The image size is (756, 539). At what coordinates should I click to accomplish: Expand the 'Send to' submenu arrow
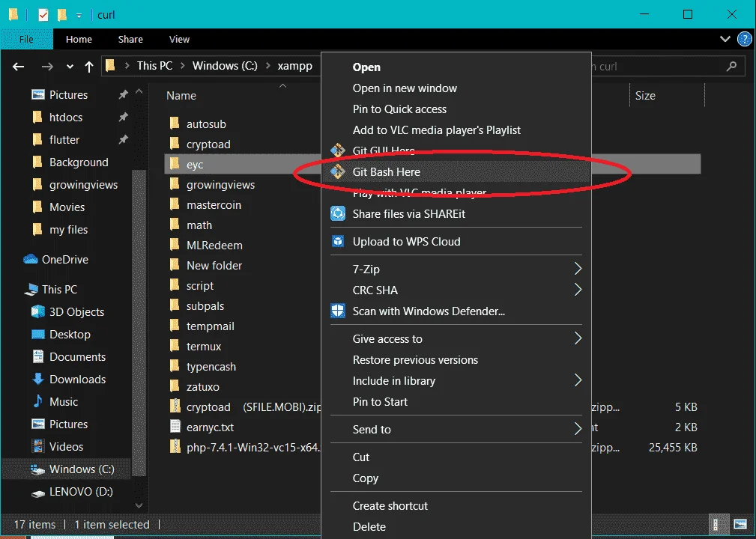(x=578, y=429)
